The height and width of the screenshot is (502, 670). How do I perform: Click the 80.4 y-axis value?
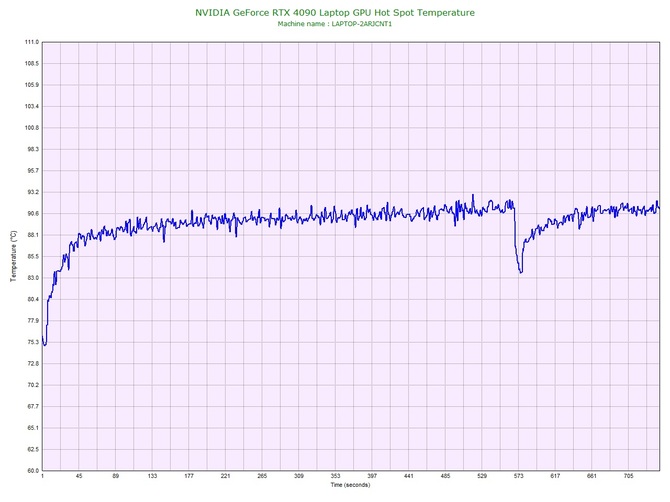[33, 299]
